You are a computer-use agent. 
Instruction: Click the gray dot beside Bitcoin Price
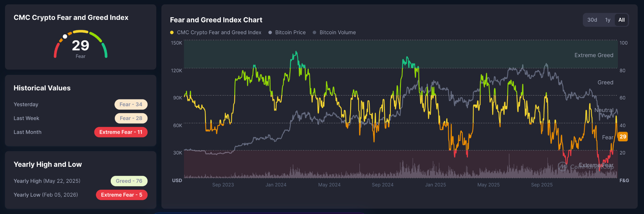[270, 32]
